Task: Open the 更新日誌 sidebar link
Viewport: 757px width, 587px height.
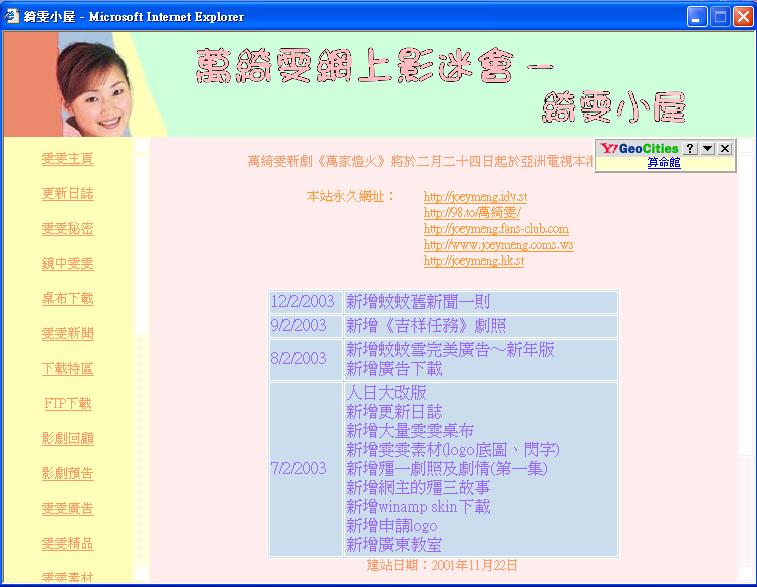Action: point(68,194)
